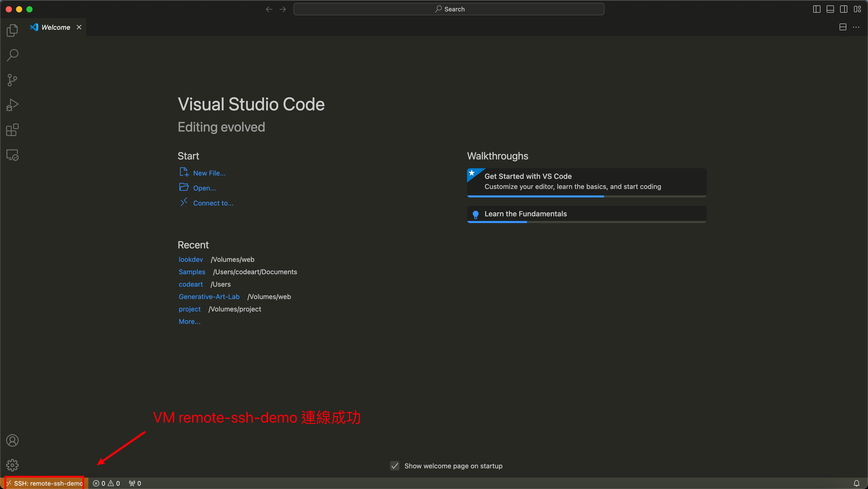This screenshot has width=868, height=489.
Task: Select the Welcome editor tab
Action: 56,27
